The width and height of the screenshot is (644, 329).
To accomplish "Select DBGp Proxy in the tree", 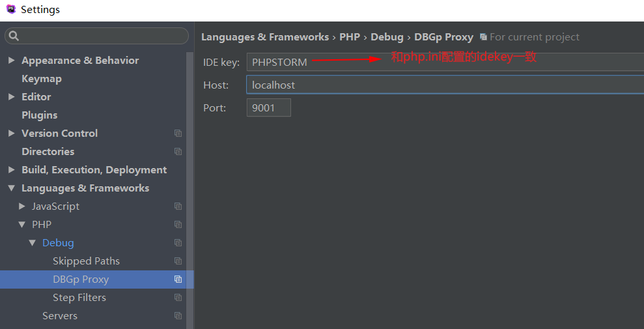I will point(81,279).
